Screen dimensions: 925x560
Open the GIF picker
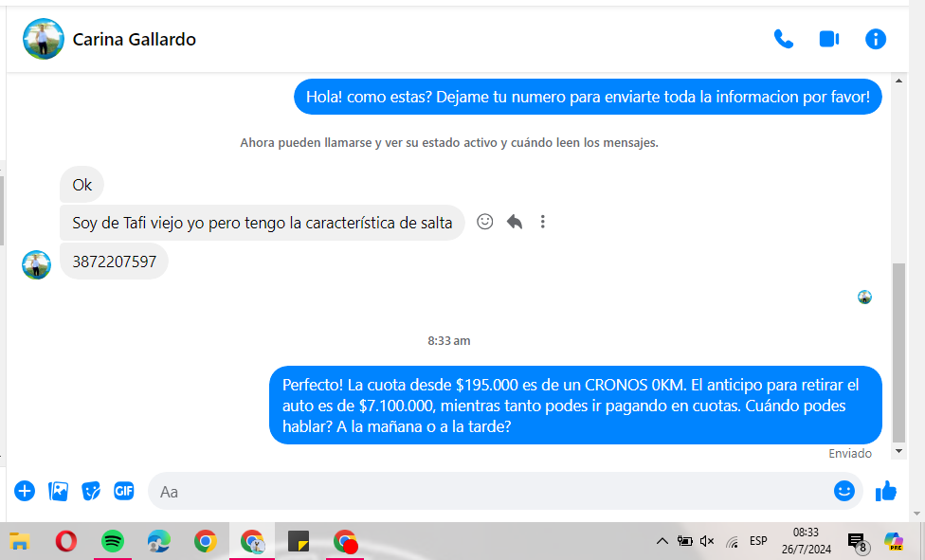(123, 491)
